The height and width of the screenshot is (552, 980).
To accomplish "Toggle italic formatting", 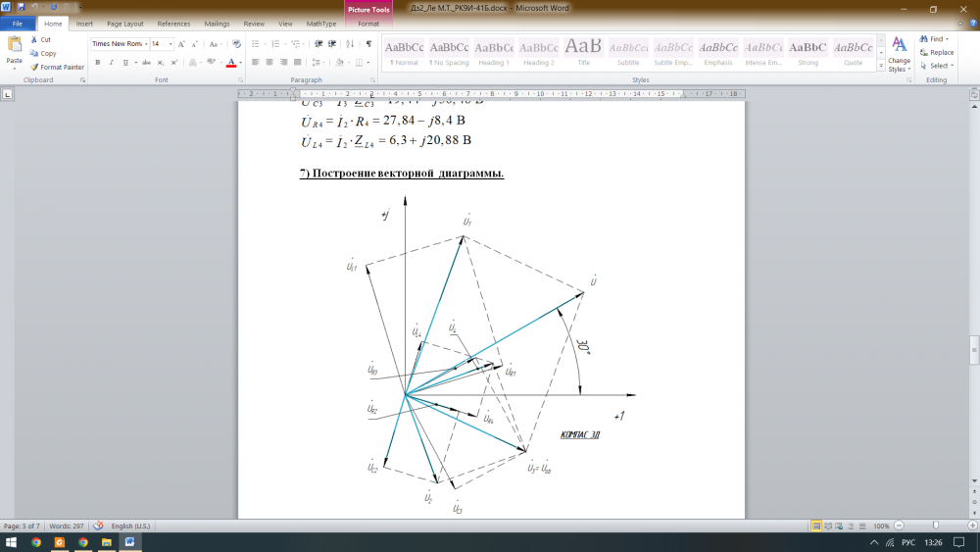I will [111, 62].
